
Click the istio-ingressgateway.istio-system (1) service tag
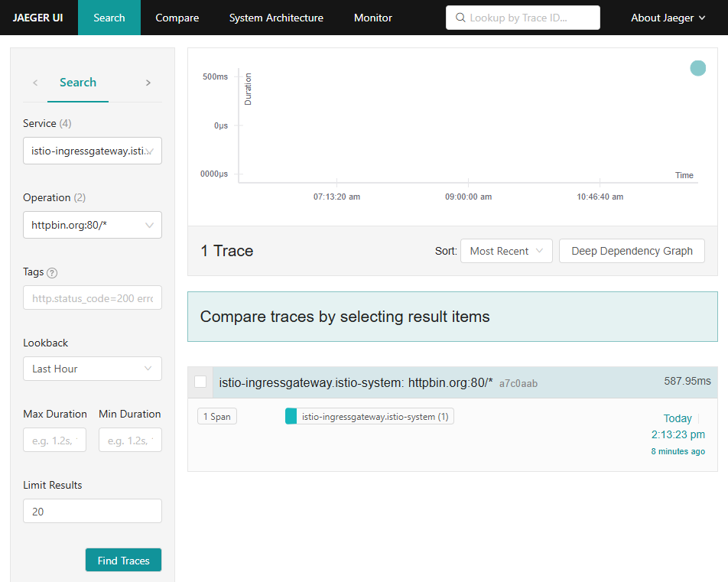[369, 416]
